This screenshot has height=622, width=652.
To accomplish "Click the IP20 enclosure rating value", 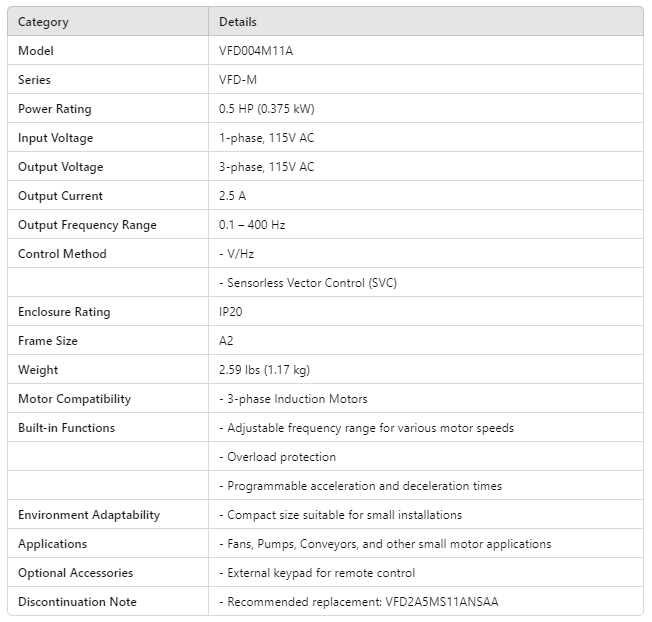I will pyautogui.click(x=231, y=312).
